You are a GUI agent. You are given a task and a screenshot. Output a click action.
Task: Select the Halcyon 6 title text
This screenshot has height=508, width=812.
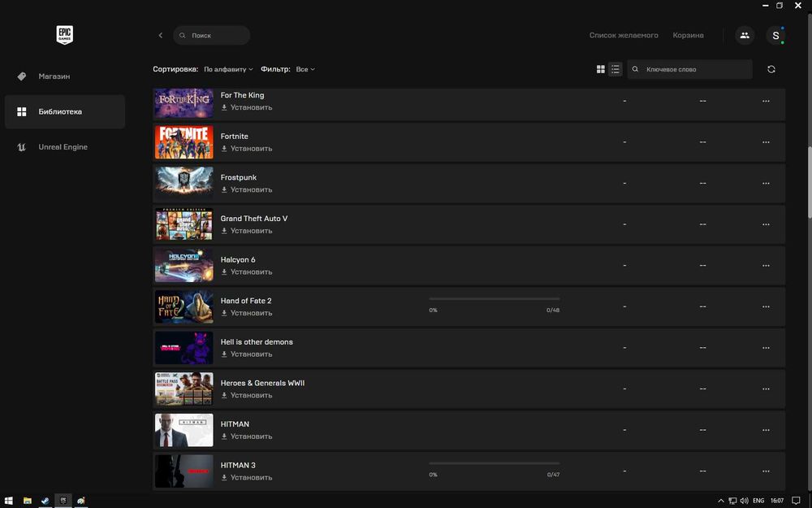coord(238,260)
